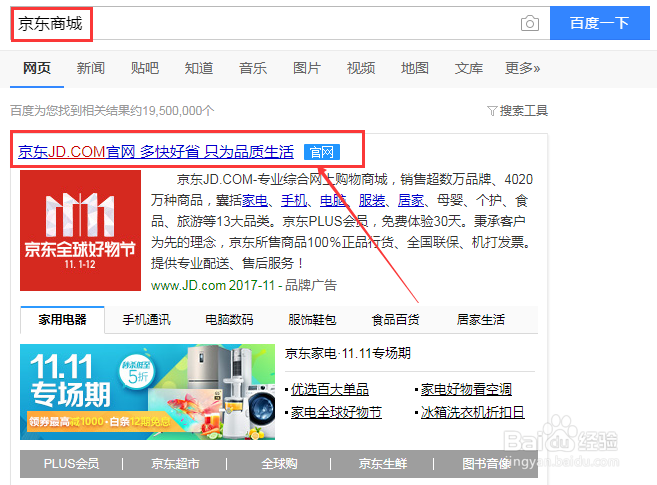Select the 网页 tab
Screen dimensions: 657x485
(x=37, y=68)
